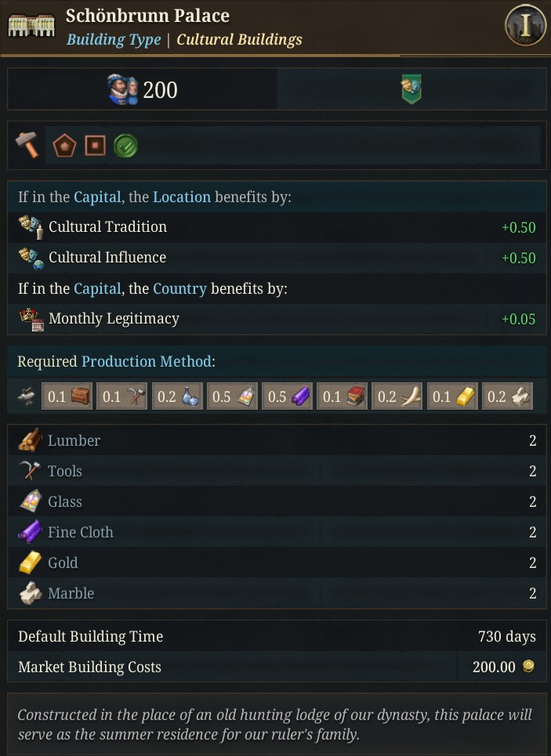Click the Schönbrunn Palace building thumbnail

point(31,26)
